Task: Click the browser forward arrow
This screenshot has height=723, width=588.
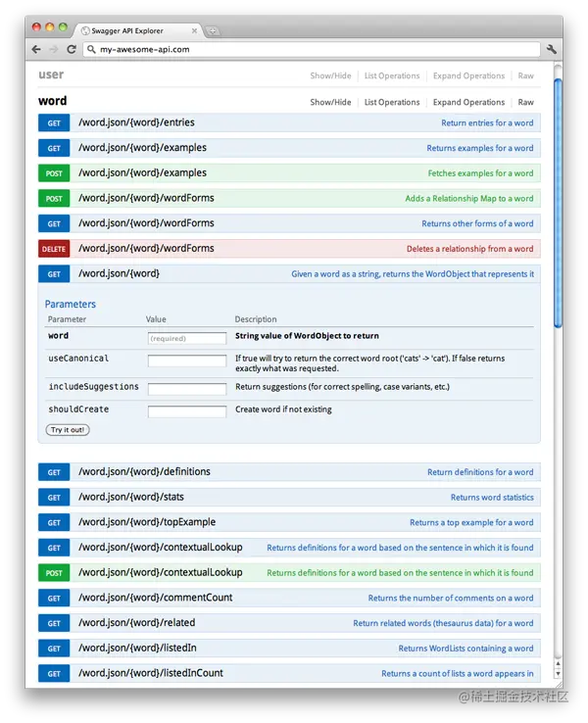Action: (54, 49)
